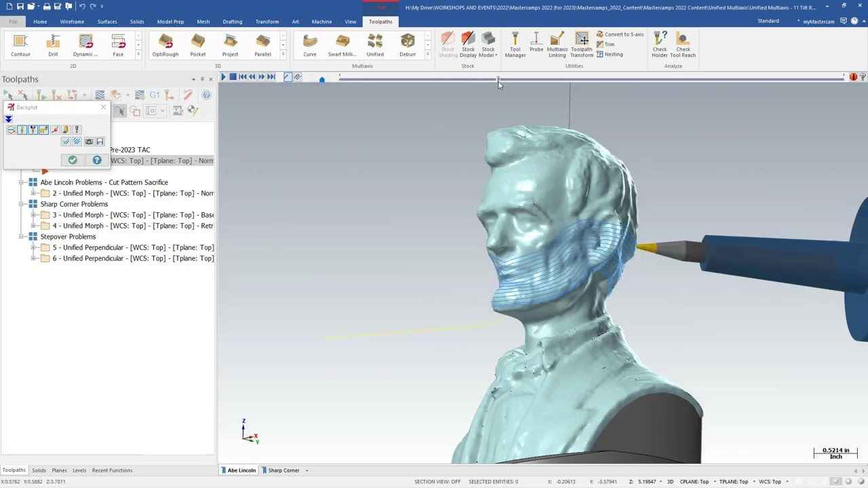The height and width of the screenshot is (488, 868).
Task: Click the Stock Display icon
Action: [x=468, y=45]
